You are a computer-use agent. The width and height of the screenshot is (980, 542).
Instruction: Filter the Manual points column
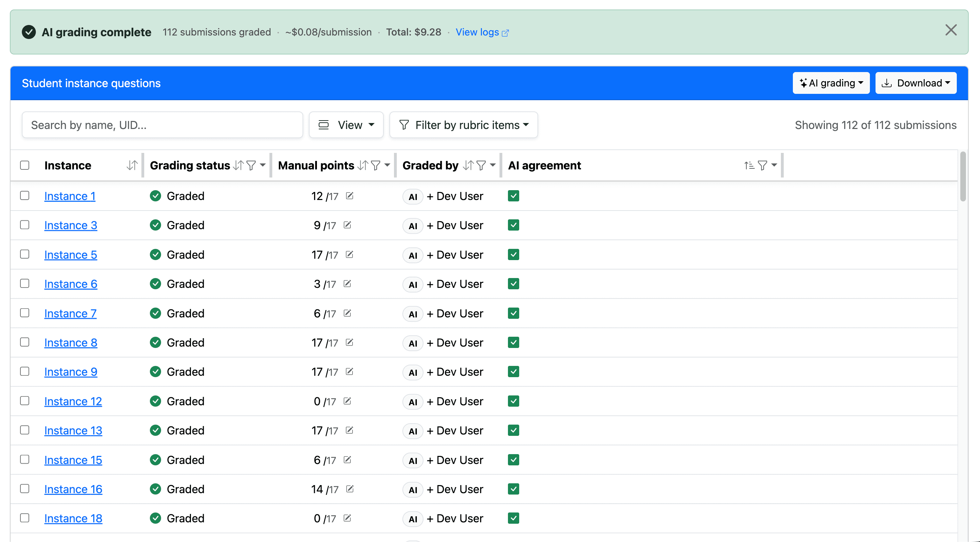(375, 165)
